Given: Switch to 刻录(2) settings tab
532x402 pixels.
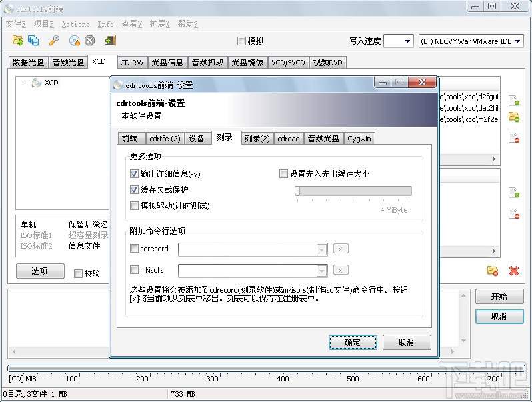Looking at the screenshot, I should click(257, 139).
